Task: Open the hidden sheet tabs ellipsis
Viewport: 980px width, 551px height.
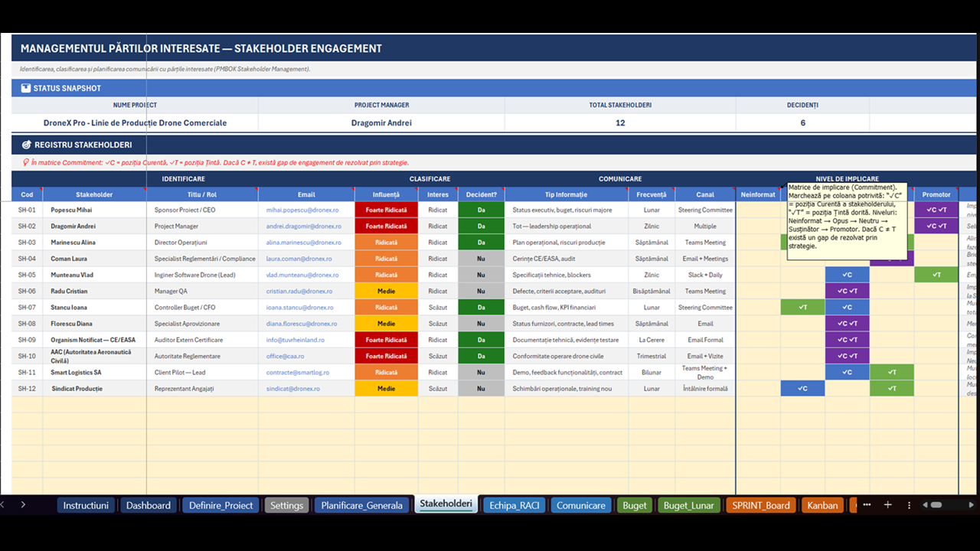Action: (x=867, y=505)
